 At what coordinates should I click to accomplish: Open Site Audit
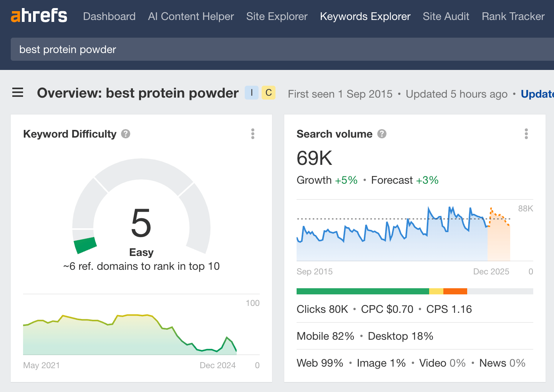click(446, 16)
